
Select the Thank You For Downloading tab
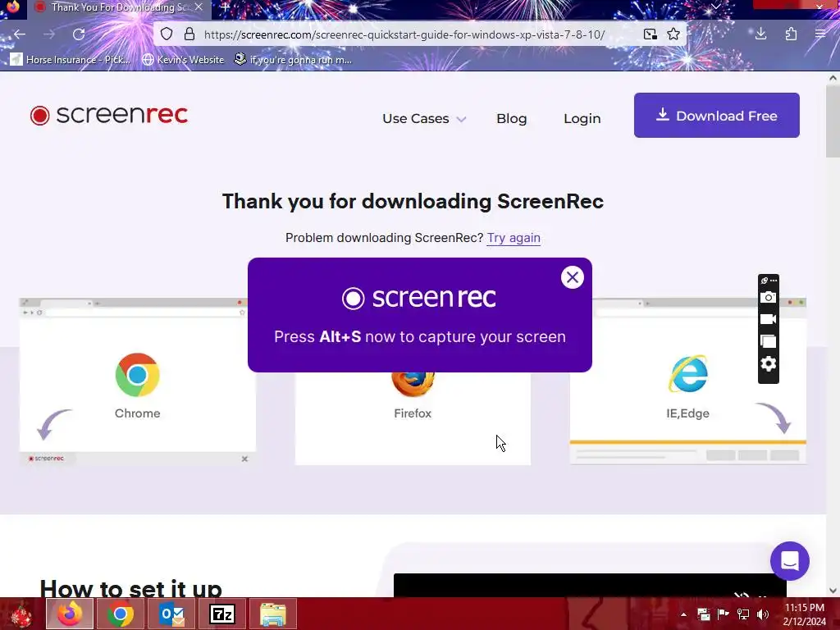pyautogui.click(x=120, y=7)
